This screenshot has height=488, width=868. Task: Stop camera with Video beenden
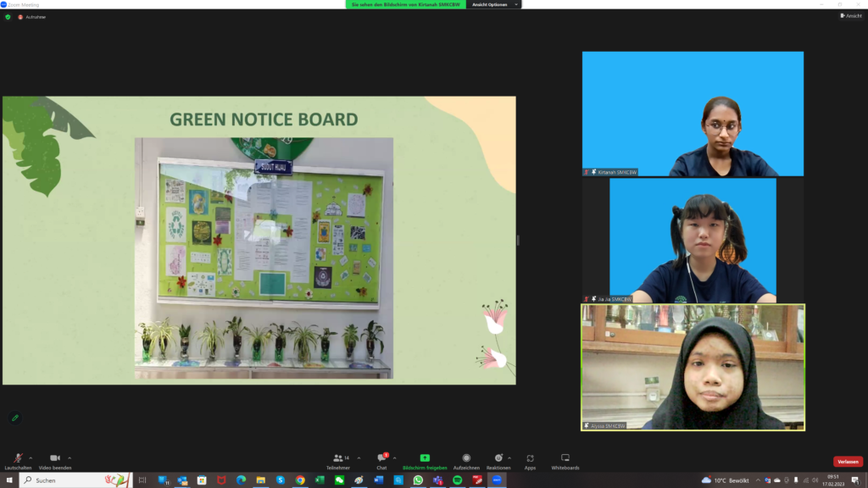(55, 458)
